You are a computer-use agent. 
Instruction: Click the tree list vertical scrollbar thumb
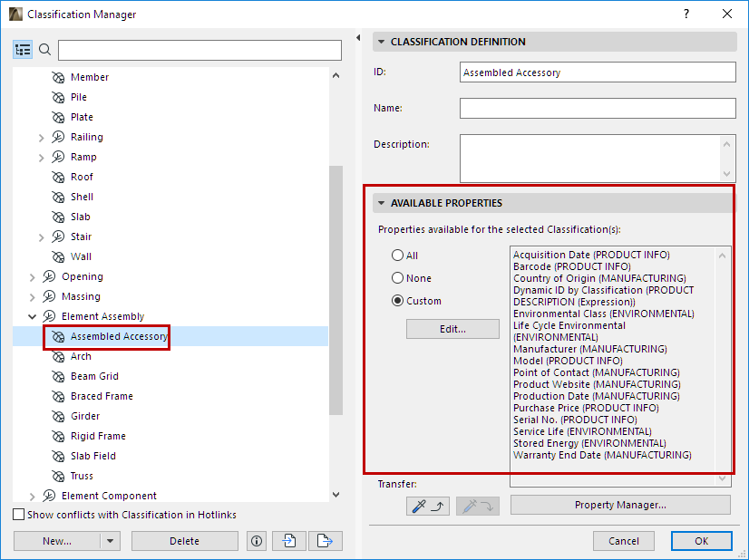point(336,290)
